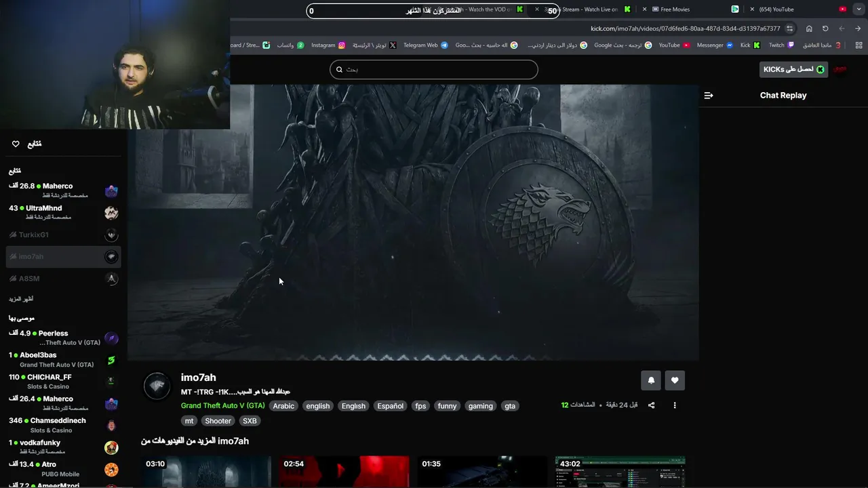Open CHICHAR_FF avatar in recommended list
Image resolution: width=868 pixels, height=488 pixels.
pyautogui.click(x=111, y=382)
